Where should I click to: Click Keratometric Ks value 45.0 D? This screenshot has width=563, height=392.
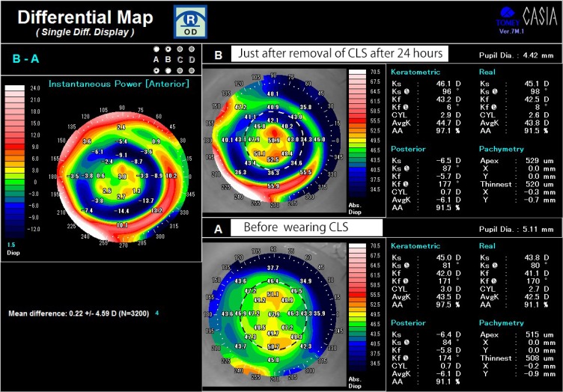(x=448, y=257)
